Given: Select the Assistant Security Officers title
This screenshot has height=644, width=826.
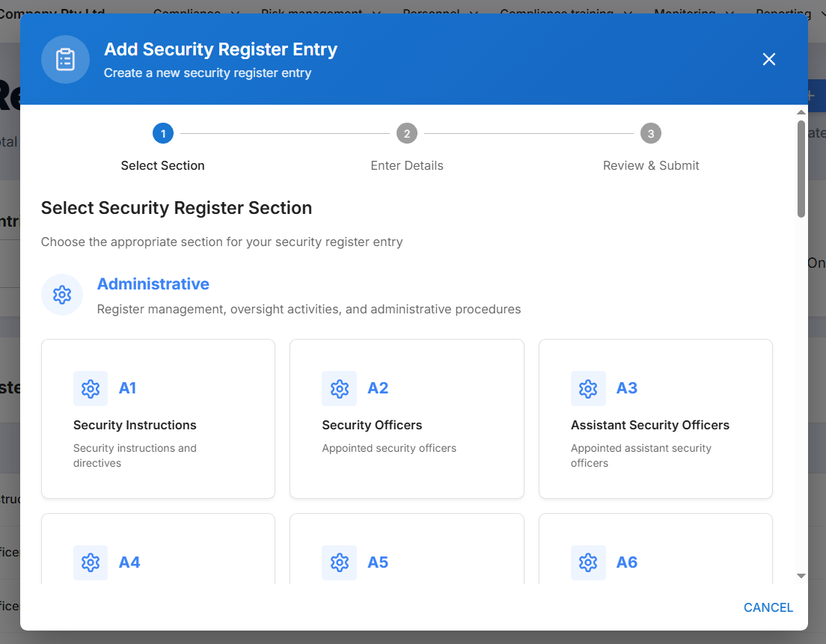Looking at the screenshot, I should tap(649, 425).
